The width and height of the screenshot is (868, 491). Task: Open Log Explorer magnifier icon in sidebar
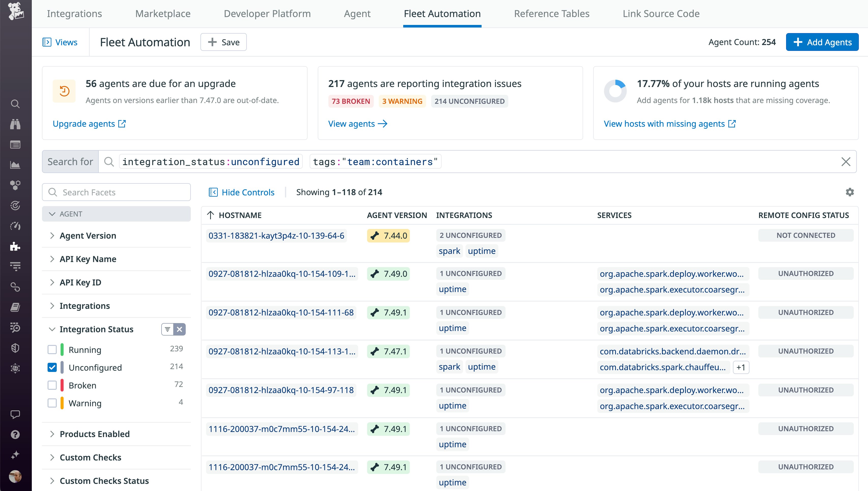(x=16, y=104)
